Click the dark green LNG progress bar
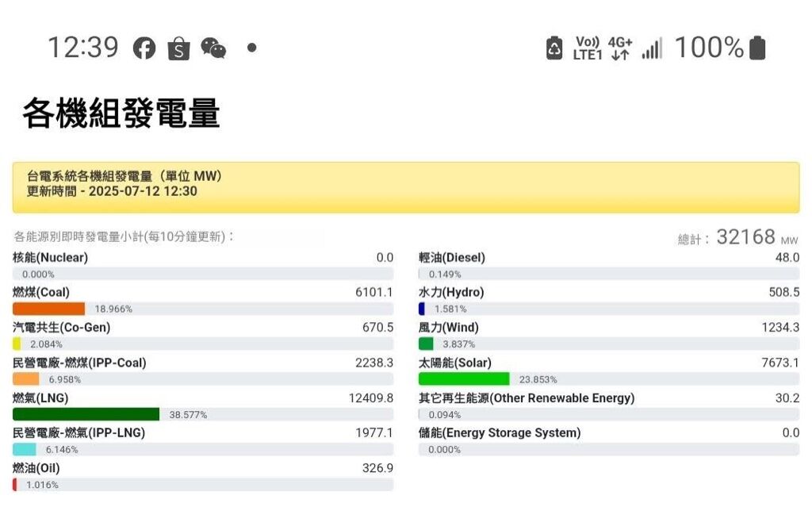The height and width of the screenshot is (507, 812). point(86,414)
